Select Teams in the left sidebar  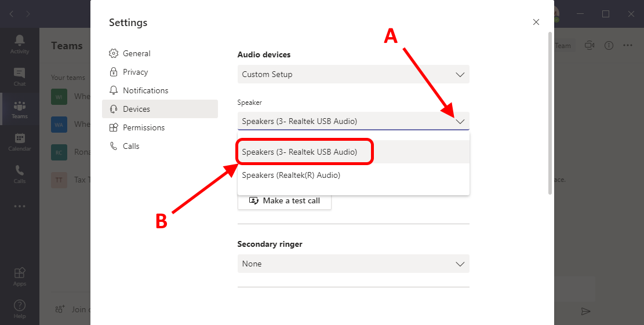pyautogui.click(x=19, y=109)
